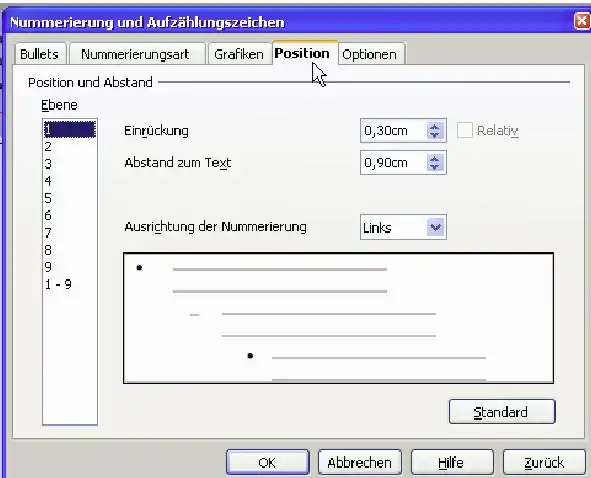Decrease the Einrückung spinner value
591x478 pixels.
(x=434, y=135)
